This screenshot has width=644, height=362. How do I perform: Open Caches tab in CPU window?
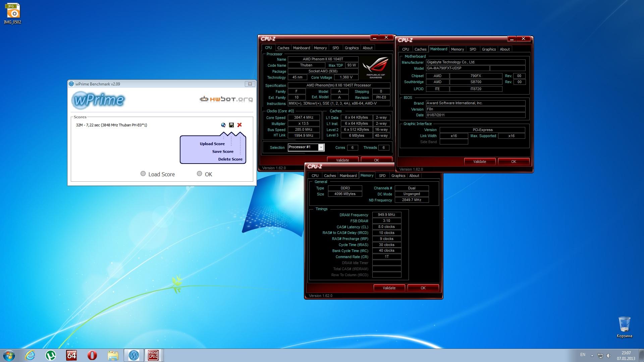click(283, 48)
